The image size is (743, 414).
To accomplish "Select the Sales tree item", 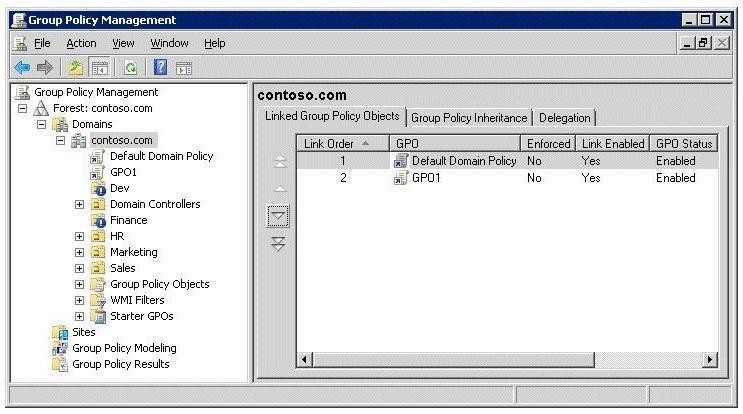I will pyautogui.click(x=123, y=269).
